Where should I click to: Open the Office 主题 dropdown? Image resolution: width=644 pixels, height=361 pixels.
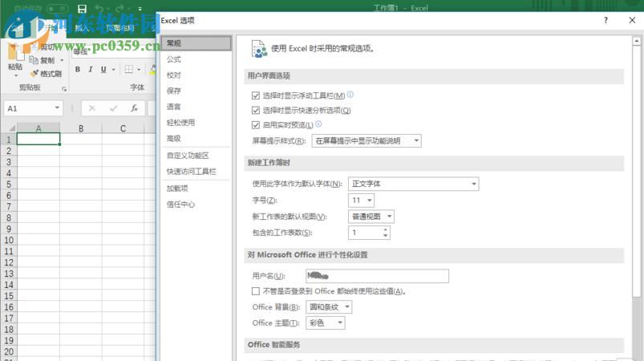[326, 322]
